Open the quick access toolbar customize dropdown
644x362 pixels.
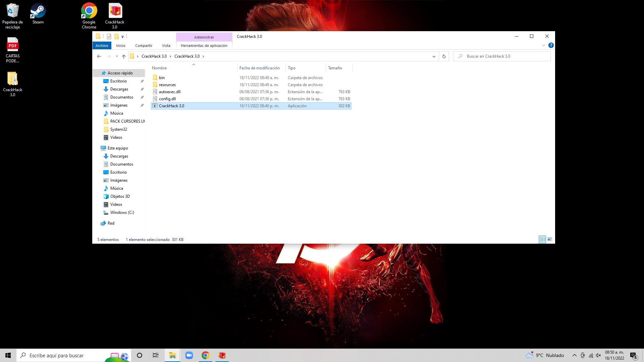pyautogui.click(x=123, y=37)
